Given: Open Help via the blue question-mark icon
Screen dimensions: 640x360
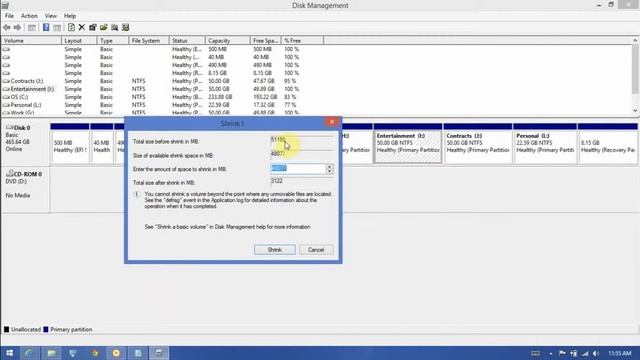Looking at the screenshot, I should point(46,27).
